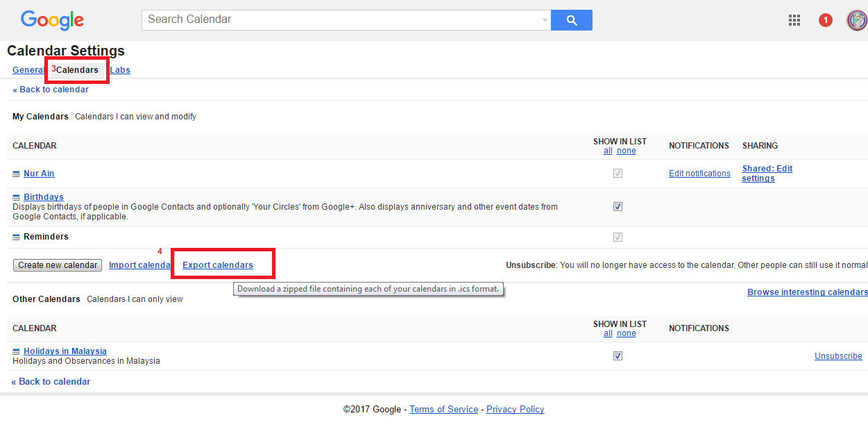Toggle Reminders show-in-list checkbox

point(618,237)
